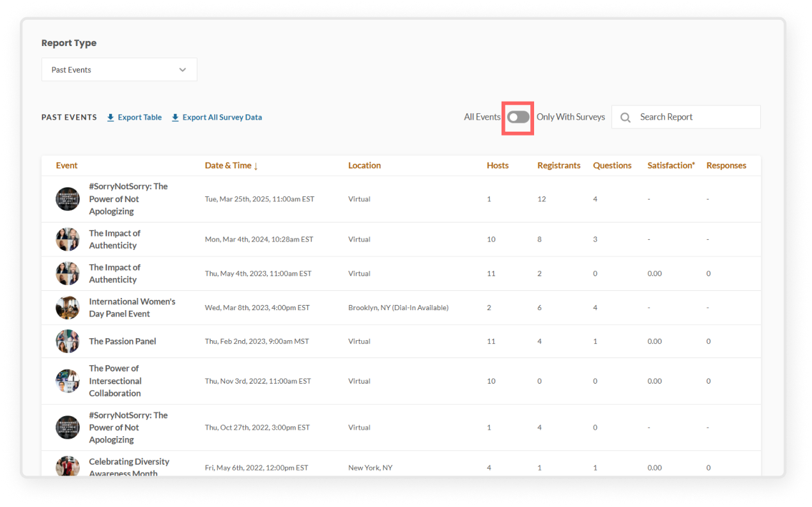812x507 pixels.
Task: Open Celebrating Diversity Awareness Month event title
Action: pyautogui.click(x=129, y=467)
